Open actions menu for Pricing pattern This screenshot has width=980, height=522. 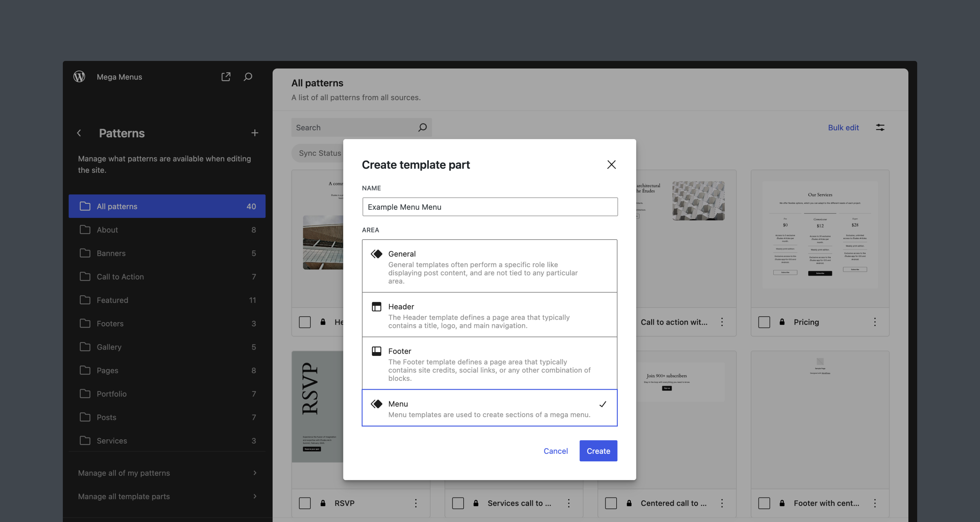[x=875, y=322]
